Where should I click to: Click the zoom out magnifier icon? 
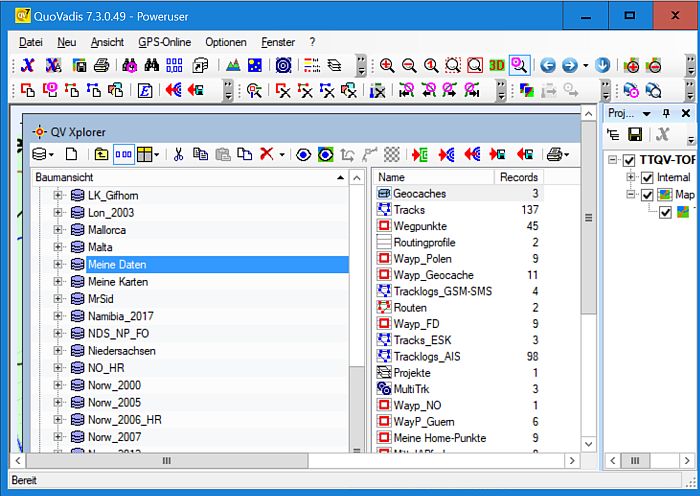pyautogui.click(x=409, y=66)
